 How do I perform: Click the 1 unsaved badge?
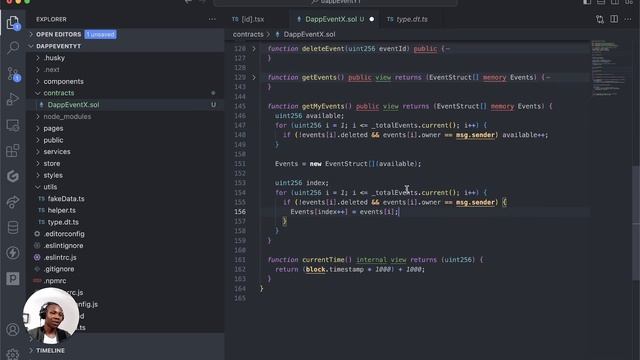[x=100, y=34]
